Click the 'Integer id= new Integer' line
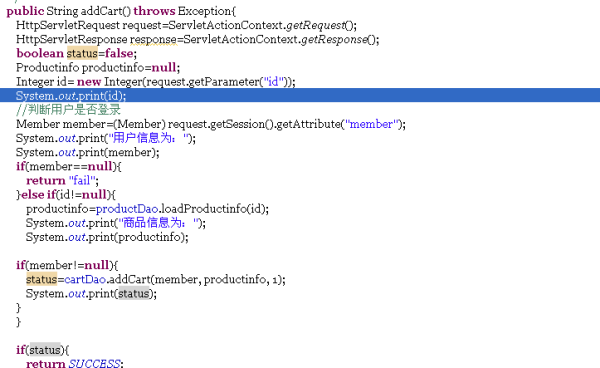 pos(156,81)
